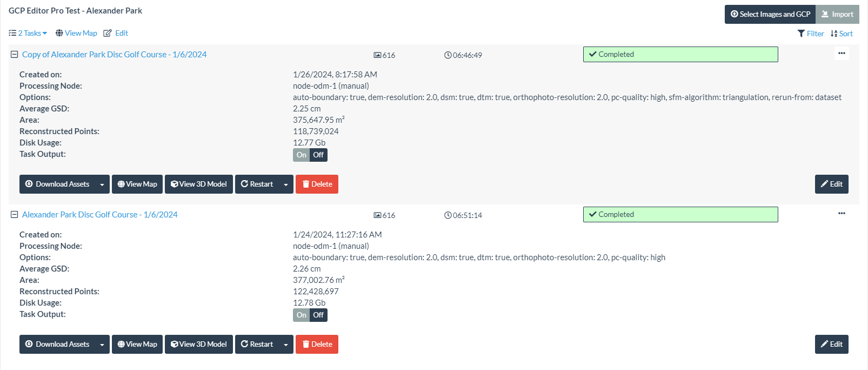Open the Sort options
The width and height of the screenshot is (868, 370).
click(x=842, y=33)
